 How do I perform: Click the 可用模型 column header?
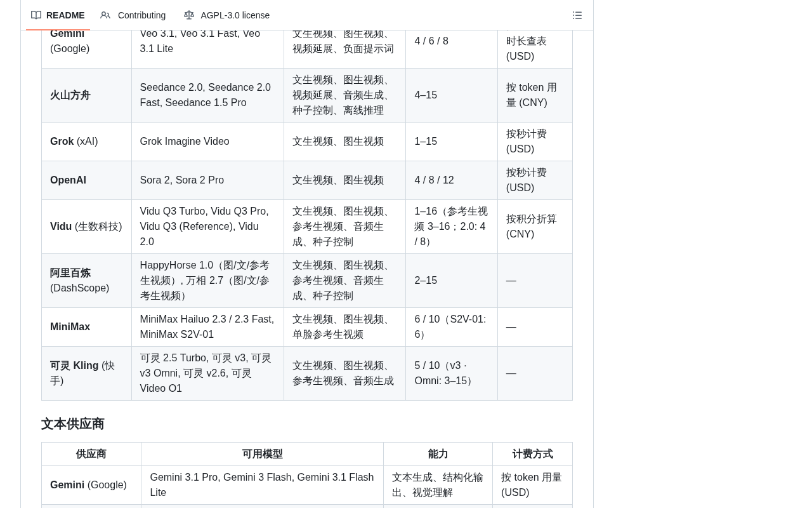[262, 454]
